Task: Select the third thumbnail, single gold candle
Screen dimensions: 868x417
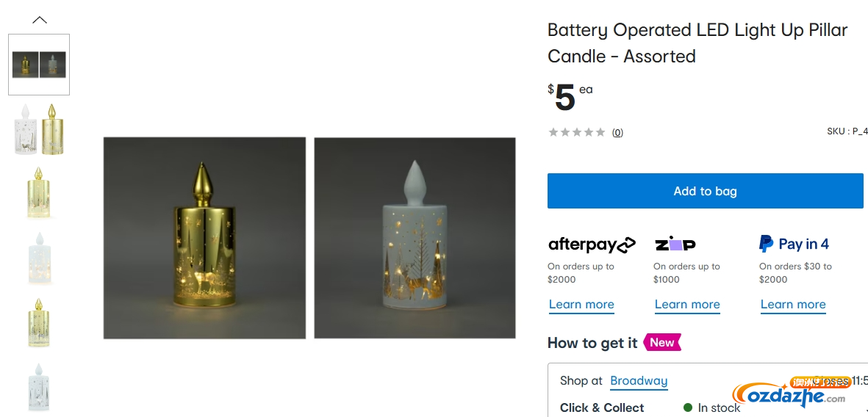Action: tap(39, 192)
